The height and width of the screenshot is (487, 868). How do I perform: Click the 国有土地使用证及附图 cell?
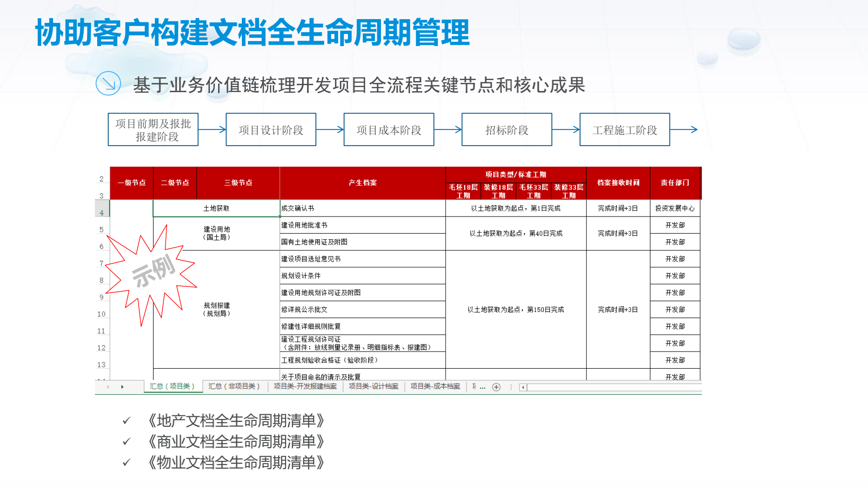click(x=363, y=242)
